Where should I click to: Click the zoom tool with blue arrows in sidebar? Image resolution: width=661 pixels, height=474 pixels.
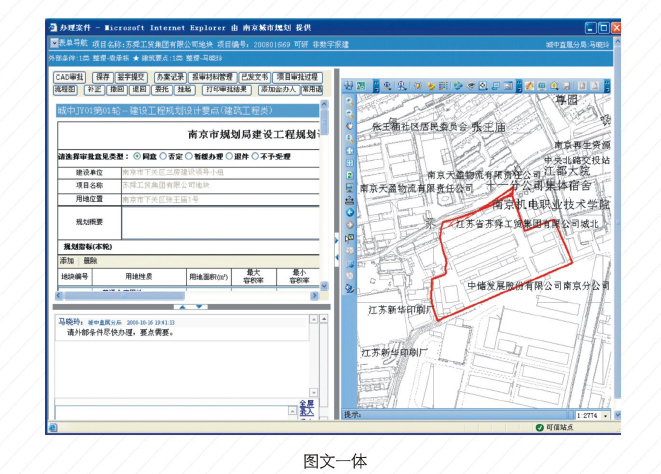pos(349,138)
